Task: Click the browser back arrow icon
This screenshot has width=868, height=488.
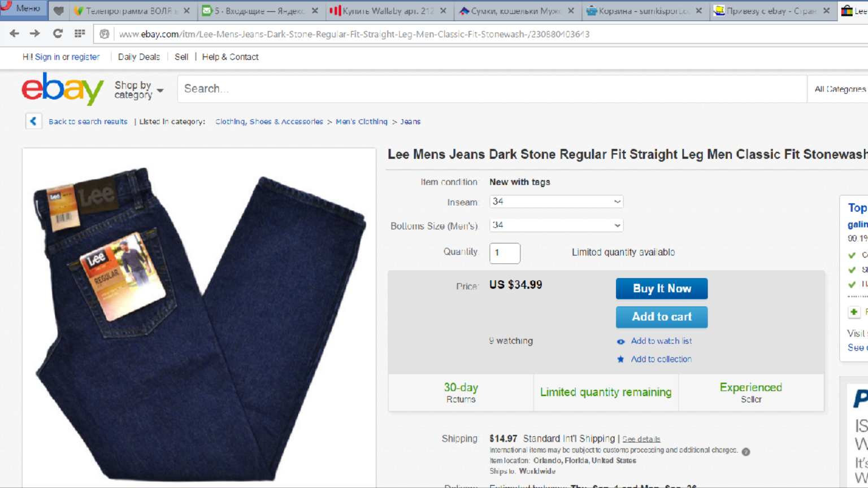Action: tap(14, 34)
